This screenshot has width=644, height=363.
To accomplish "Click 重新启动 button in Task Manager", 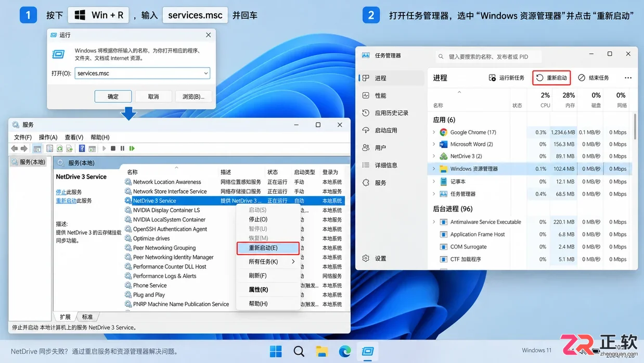I will click(551, 78).
